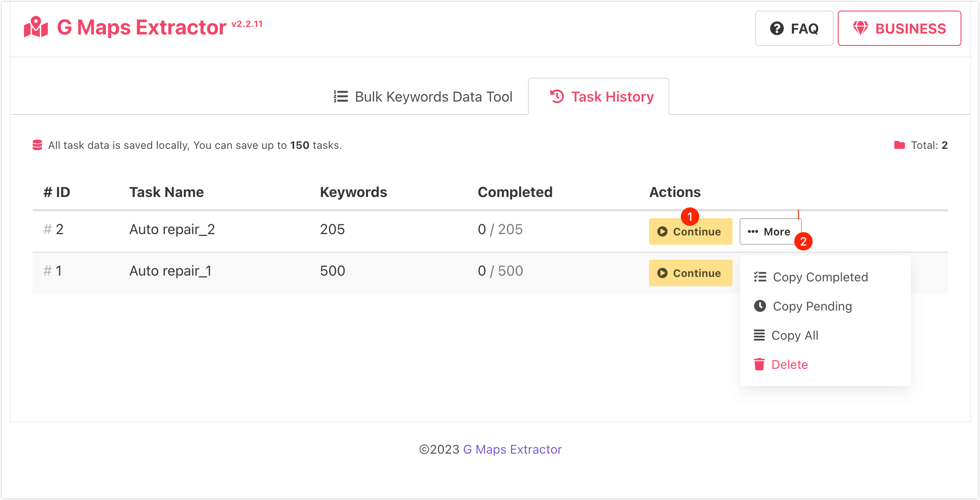Click the Keywords column header
Screen dimensions: 980x500
click(353, 192)
